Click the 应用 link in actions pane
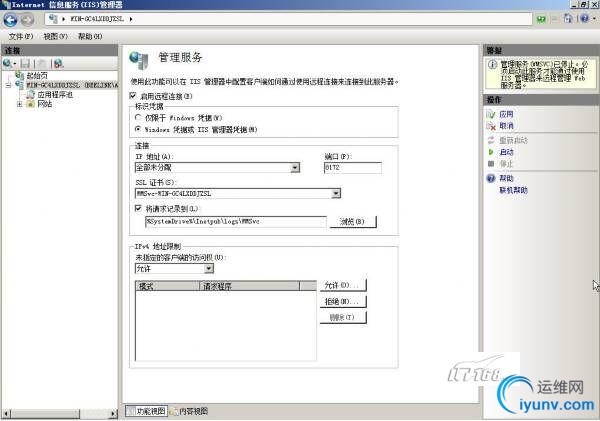The image size is (600, 421). point(506,114)
